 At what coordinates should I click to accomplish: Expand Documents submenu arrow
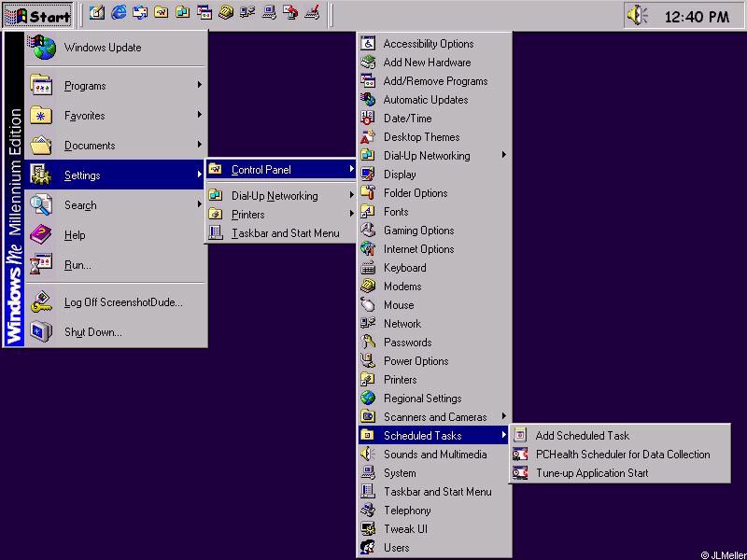[x=200, y=145]
